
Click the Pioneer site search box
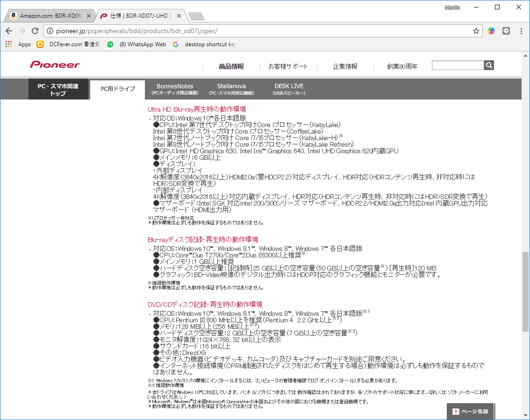point(458,65)
